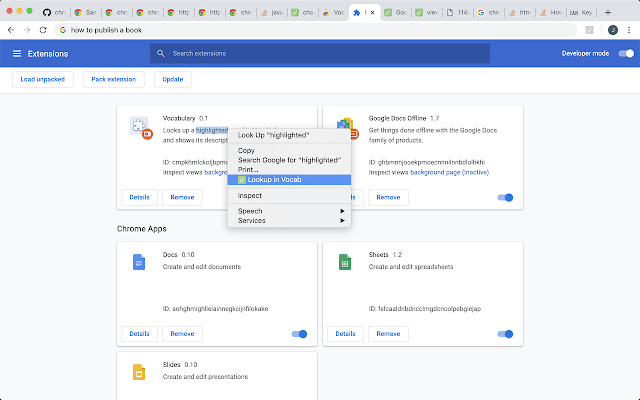Click the browser forward arrow

click(x=27, y=30)
